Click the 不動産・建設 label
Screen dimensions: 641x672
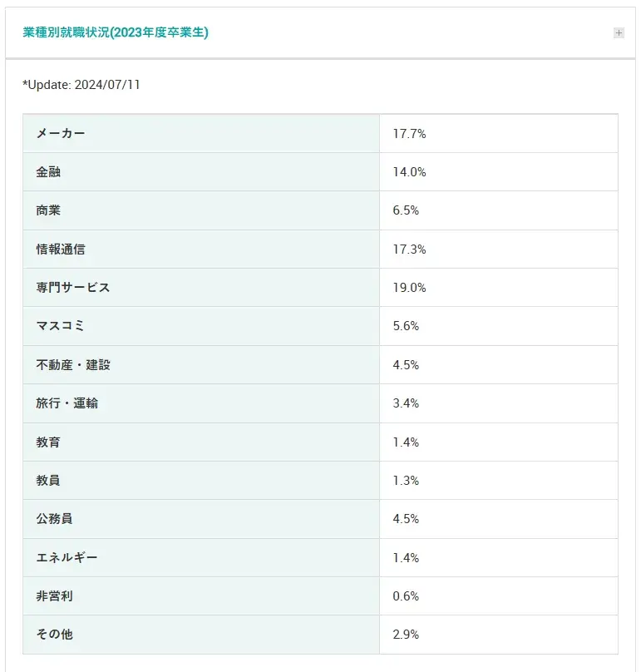click(71, 364)
